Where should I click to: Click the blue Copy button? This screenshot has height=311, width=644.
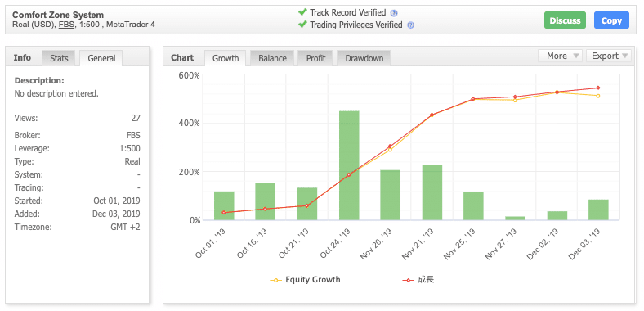coord(611,20)
